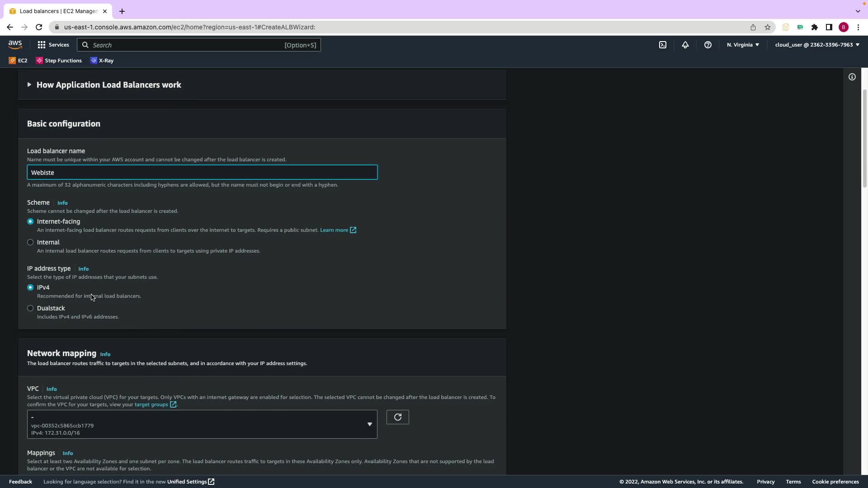Open the notifications bell icon
Viewport: 868px width, 488px height.
point(685,45)
